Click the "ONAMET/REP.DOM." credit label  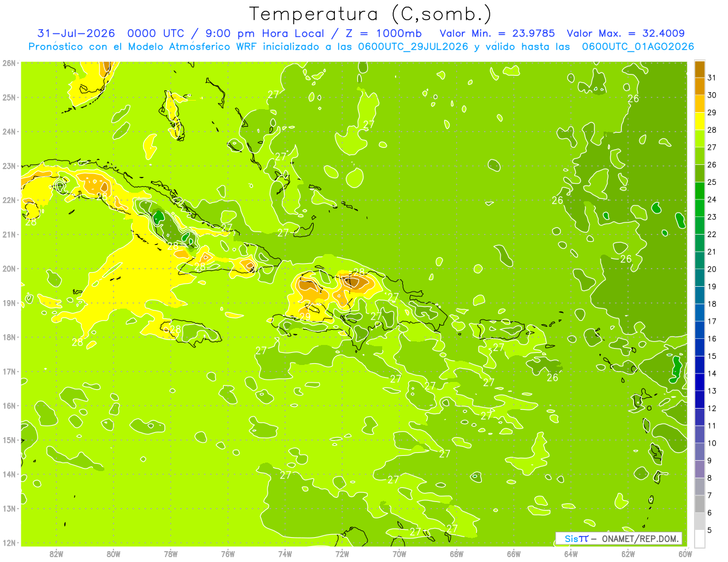641,538
